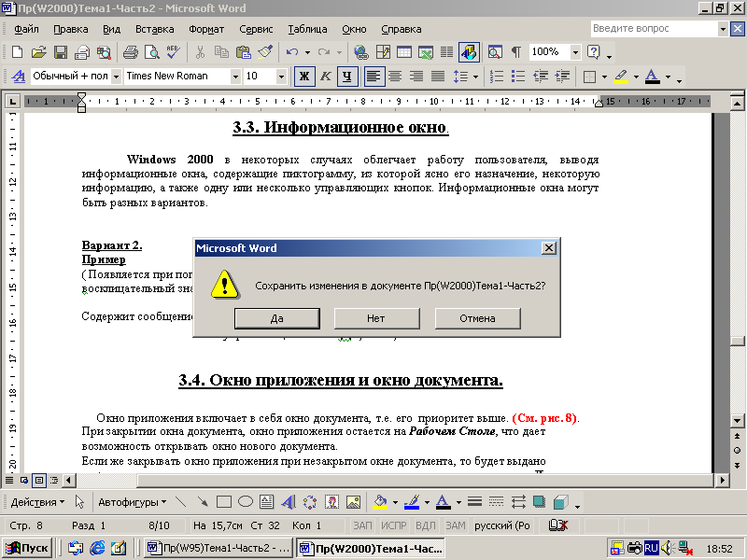The image size is (747, 560).
Task: Open the Таблица menu
Action: click(307, 29)
